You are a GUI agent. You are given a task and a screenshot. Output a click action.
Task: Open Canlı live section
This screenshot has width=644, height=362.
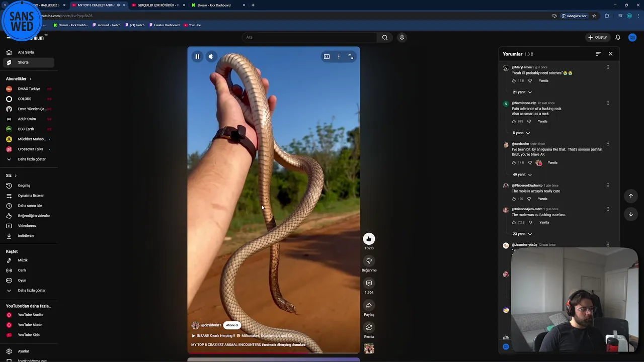[28, 270]
